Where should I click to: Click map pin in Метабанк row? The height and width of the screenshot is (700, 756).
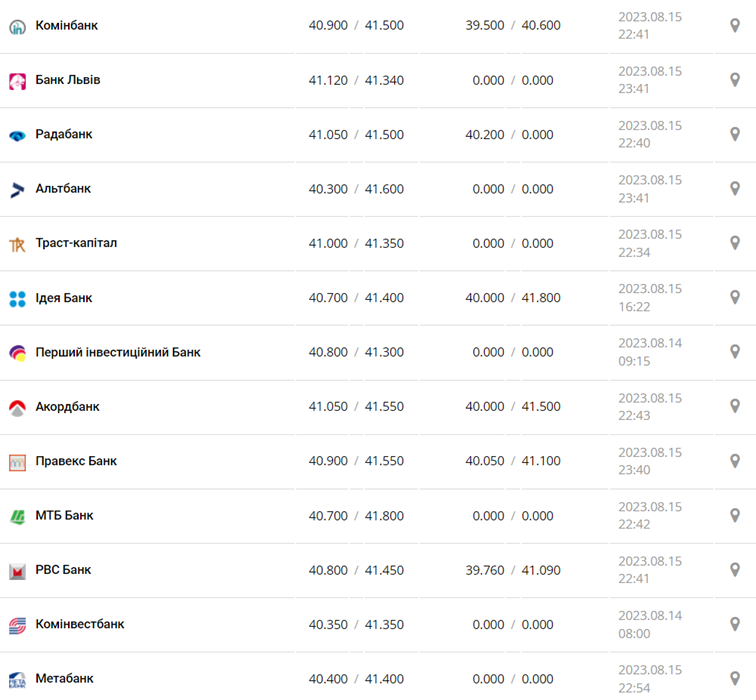pyautogui.click(x=735, y=678)
